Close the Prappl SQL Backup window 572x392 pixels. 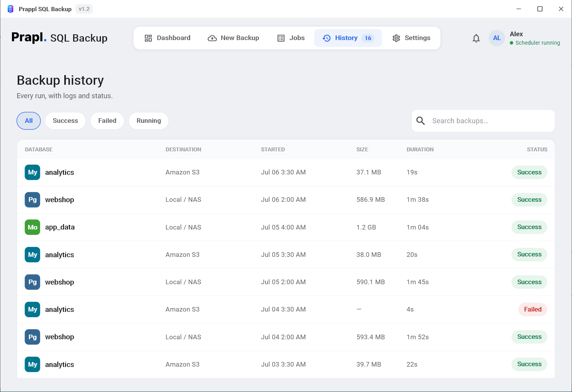(x=561, y=9)
